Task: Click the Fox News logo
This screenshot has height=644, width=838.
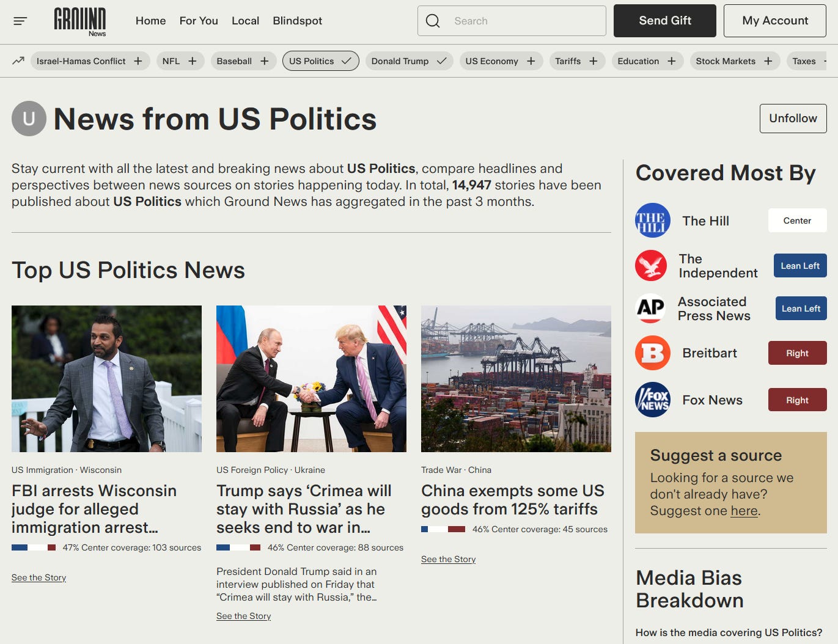Action: [653, 400]
